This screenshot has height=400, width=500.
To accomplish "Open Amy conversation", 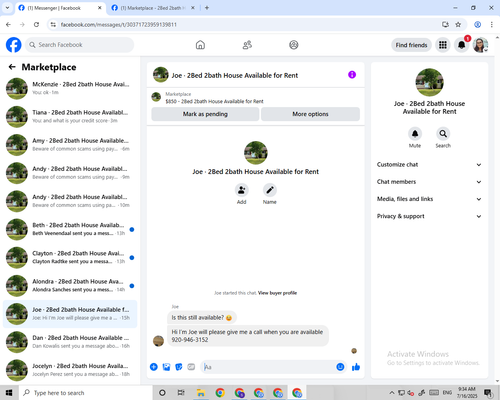I will click(70, 145).
